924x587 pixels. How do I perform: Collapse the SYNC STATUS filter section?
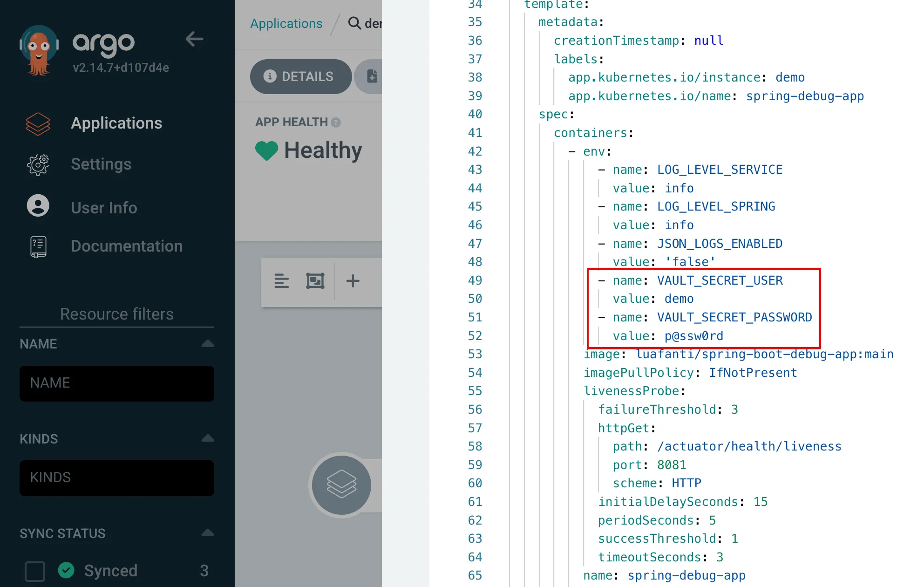[208, 532]
